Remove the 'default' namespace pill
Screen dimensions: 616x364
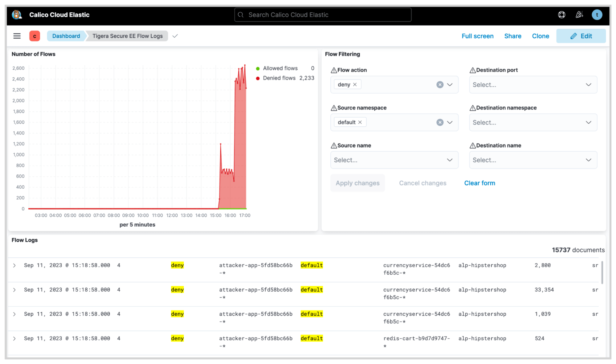pyautogui.click(x=360, y=122)
